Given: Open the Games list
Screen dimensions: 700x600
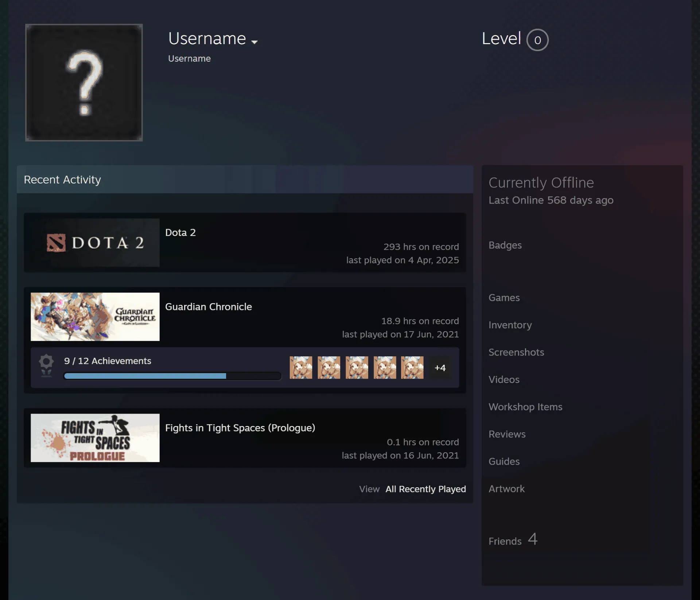Looking at the screenshot, I should click(504, 298).
